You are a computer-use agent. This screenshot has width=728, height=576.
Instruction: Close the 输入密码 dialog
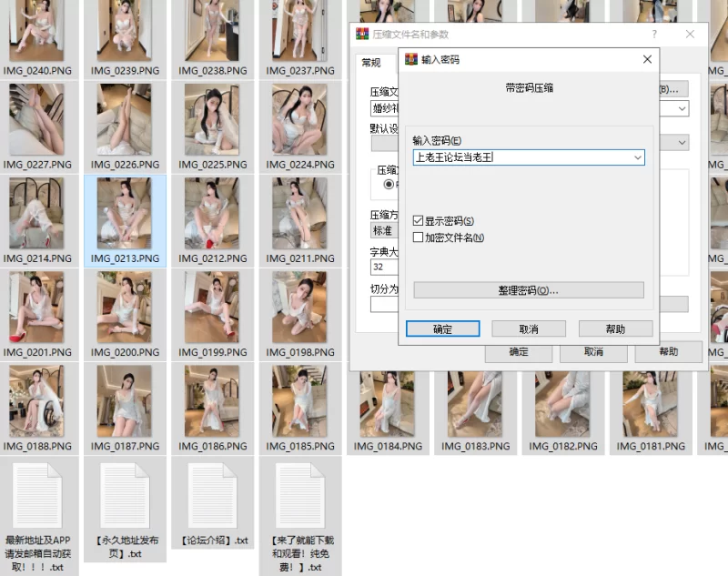click(647, 59)
